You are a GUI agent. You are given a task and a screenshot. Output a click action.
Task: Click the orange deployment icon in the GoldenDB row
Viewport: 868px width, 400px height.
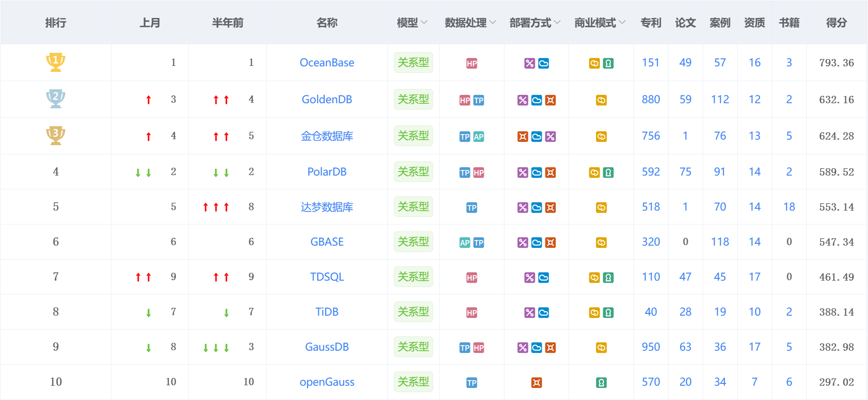click(x=551, y=100)
